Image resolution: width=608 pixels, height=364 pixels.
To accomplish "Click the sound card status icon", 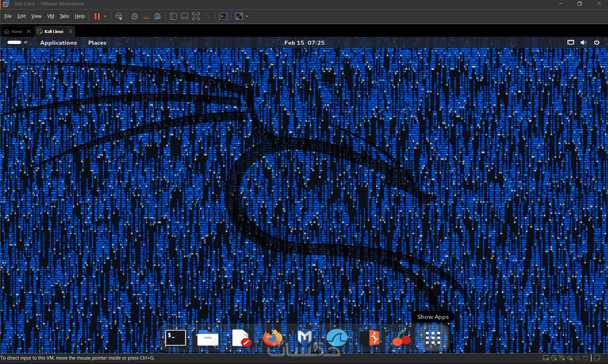I will point(570,358).
